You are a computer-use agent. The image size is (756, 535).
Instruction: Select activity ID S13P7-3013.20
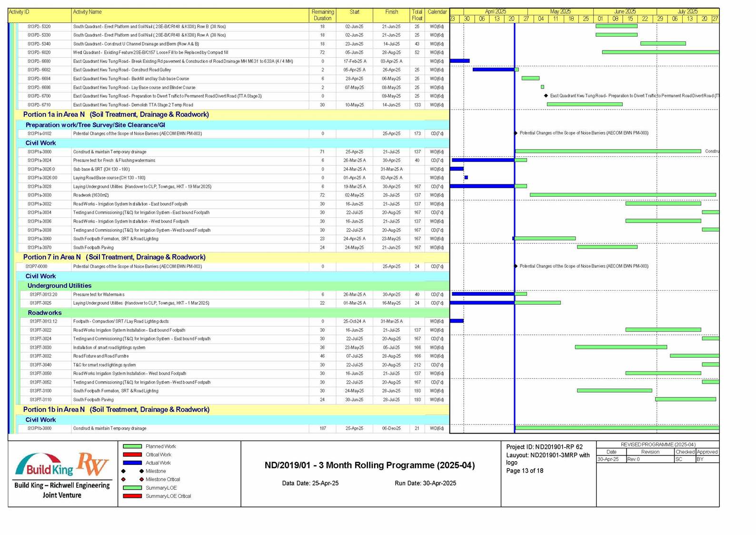pos(43,294)
